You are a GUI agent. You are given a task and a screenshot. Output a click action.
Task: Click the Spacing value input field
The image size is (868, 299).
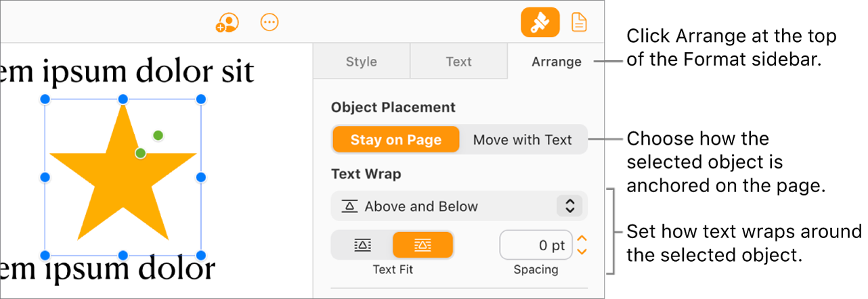tap(536, 246)
